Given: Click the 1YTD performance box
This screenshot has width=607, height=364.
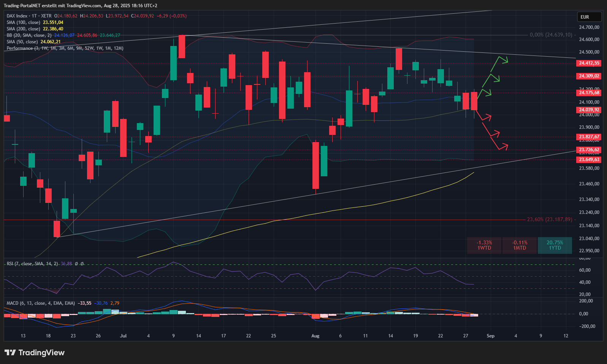Looking at the screenshot, I should (x=555, y=245).
